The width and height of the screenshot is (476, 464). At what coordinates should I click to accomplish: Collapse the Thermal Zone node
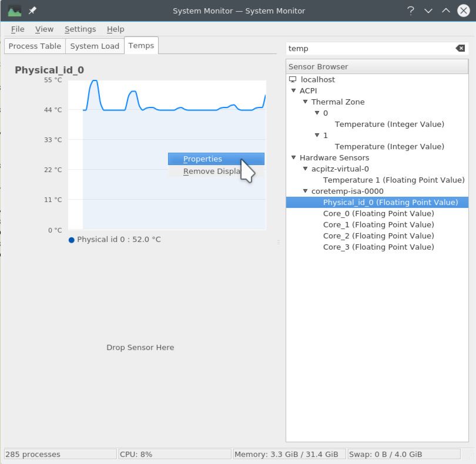(306, 102)
